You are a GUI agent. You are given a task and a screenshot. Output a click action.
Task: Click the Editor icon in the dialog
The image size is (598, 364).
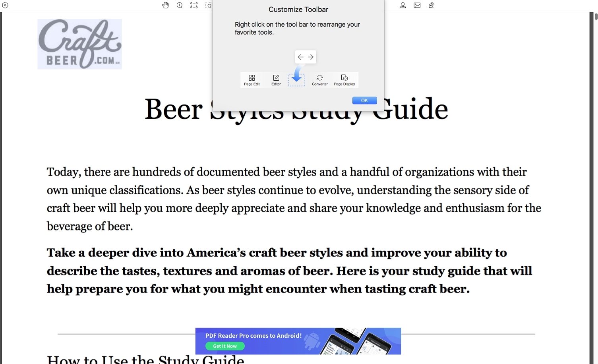pyautogui.click(x=276, y=80)
